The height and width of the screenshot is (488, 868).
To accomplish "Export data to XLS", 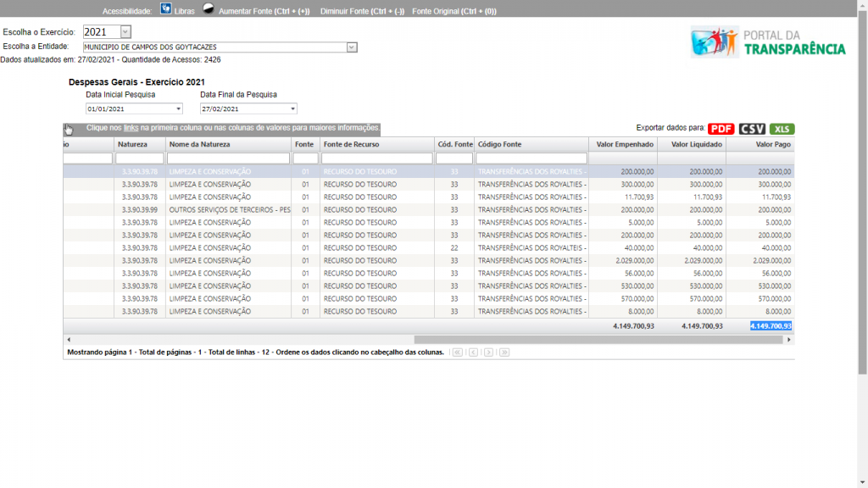I will tap(782, 129).
